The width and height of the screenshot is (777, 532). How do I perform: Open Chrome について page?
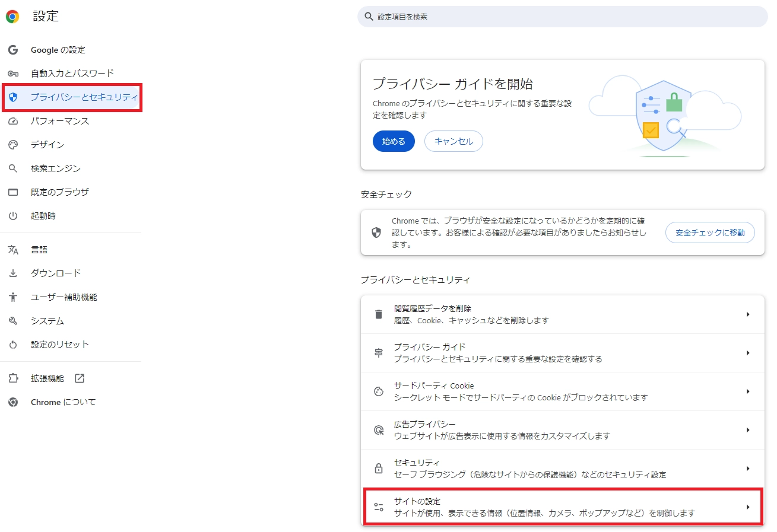[64, 402]
